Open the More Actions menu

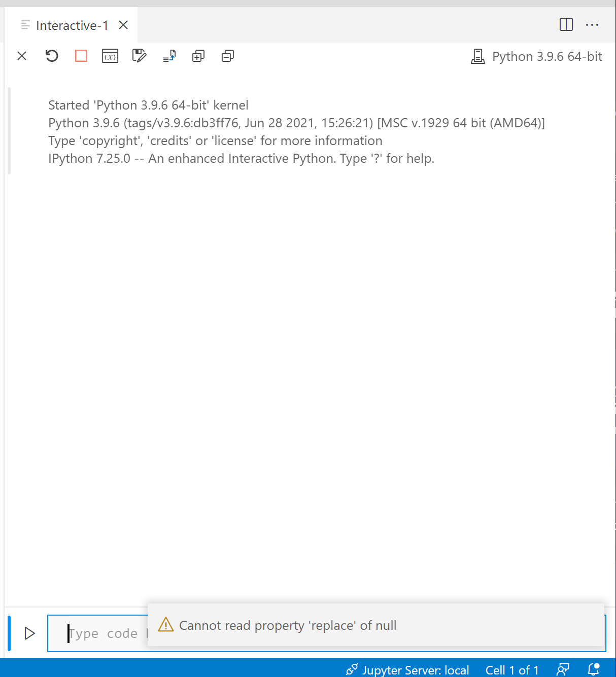pyautogui.click(x=592, y=25)
